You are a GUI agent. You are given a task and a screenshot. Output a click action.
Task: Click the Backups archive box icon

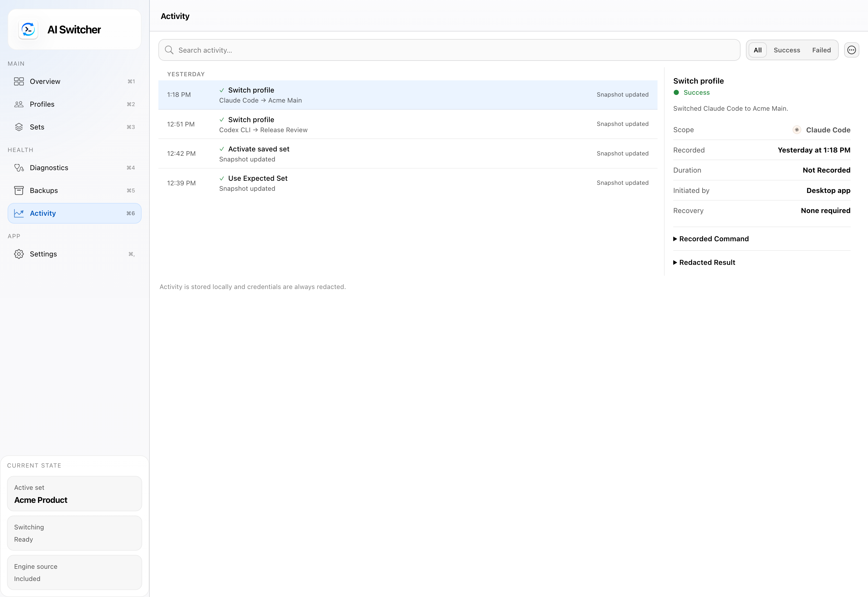click(x=19, y=190)
